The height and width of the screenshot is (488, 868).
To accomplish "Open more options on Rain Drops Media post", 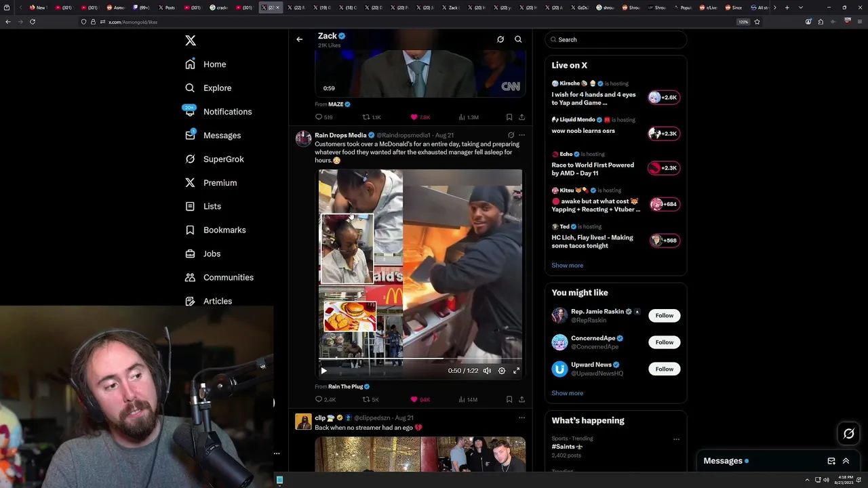I will [521, 135].
